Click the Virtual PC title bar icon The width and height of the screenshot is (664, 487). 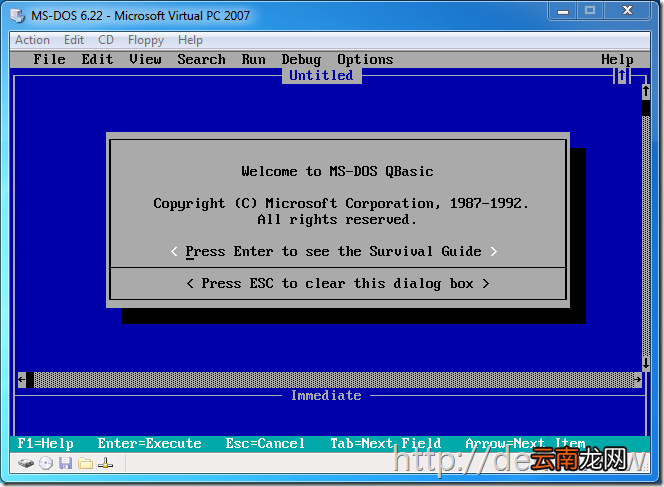[x=18, y=16]
